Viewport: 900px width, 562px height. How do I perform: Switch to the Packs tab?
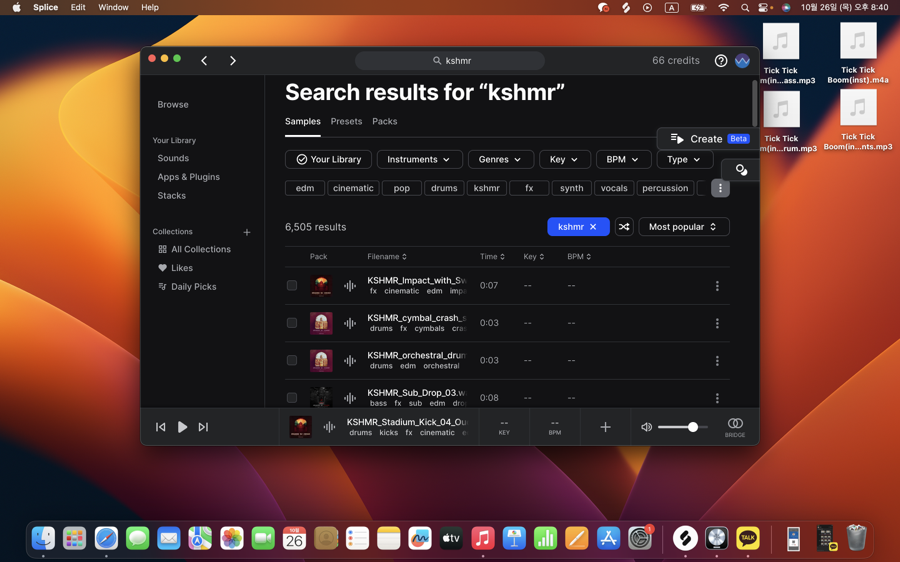[385, 122]
